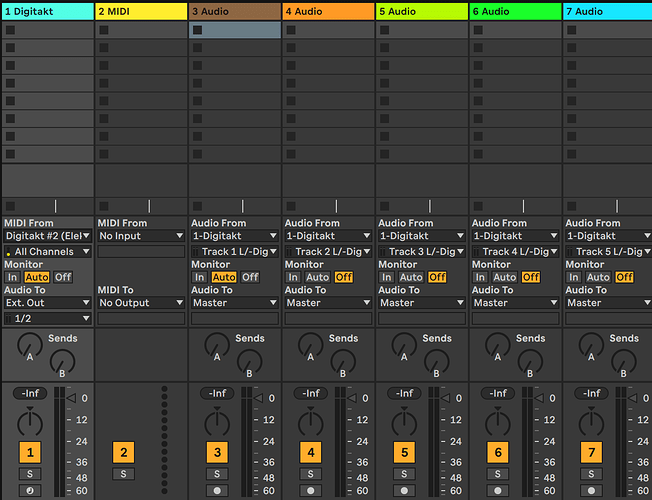The height and width of the screenshot is (500, 652).
Task: Toggle track activator 2 on MIDI track
Action: click(123, 452)
